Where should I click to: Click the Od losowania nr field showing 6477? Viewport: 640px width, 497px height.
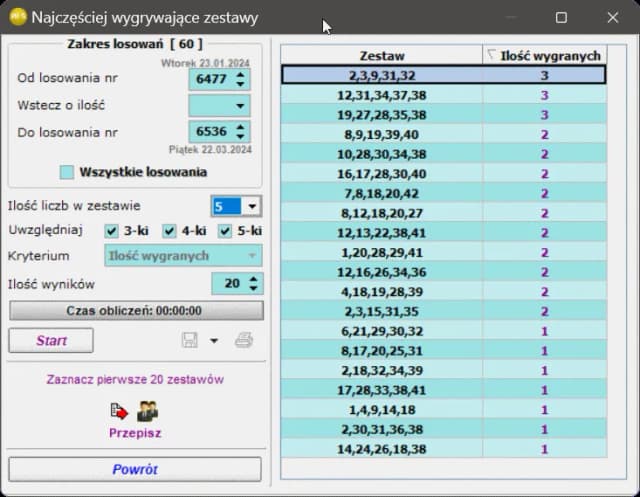click(x=210, y=78)
